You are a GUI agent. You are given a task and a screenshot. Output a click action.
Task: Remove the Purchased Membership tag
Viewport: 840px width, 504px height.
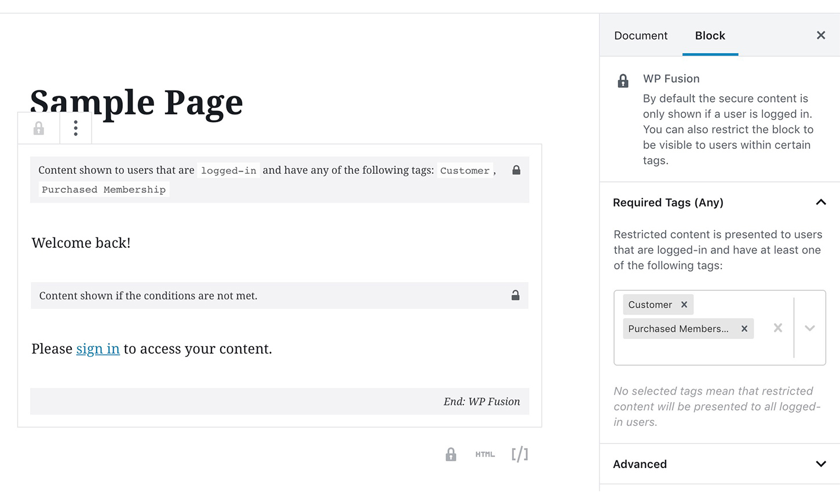(x=744, y=329)
